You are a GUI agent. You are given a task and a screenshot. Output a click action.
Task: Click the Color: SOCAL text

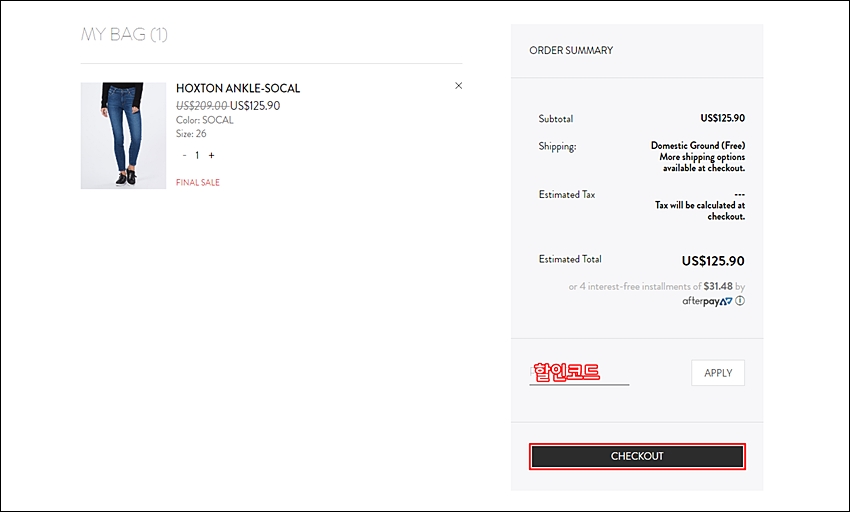[x=204, y=120]
